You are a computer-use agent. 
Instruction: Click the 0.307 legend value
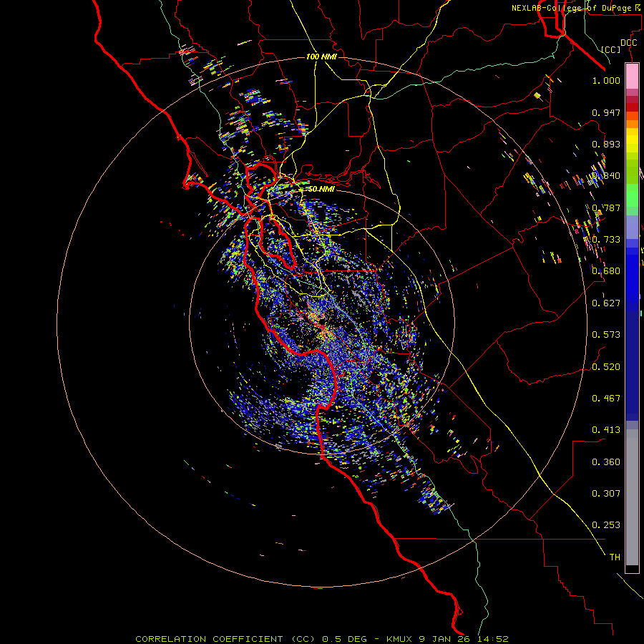[606, 494]
